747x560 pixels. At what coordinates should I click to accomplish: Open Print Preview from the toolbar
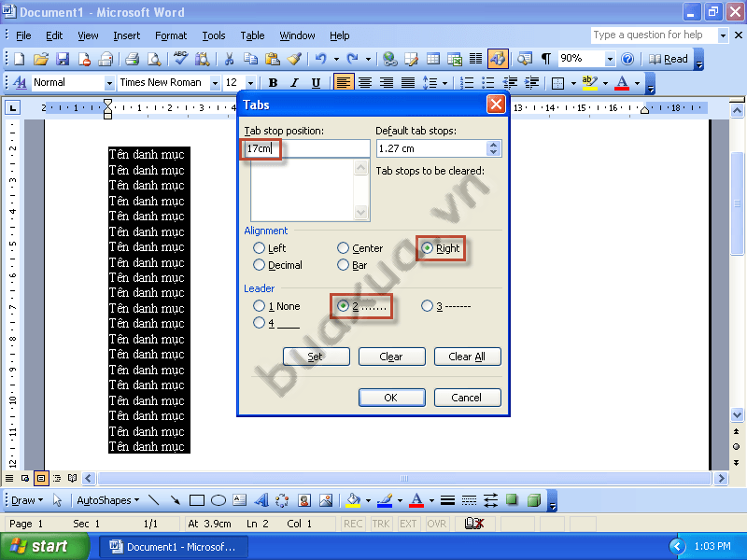coord(154,59)
